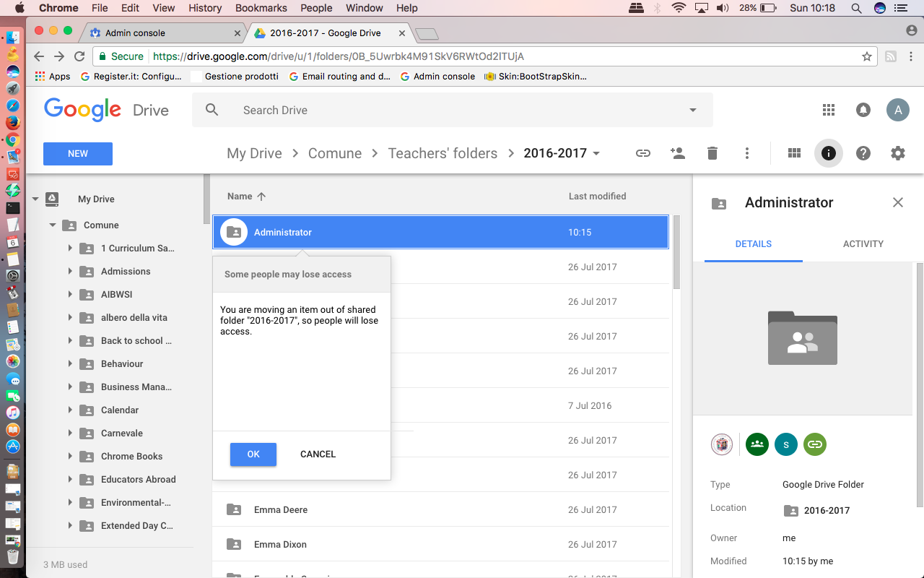
Task: Click the teal S user sharing icon
Action: [x=786, y=444]
